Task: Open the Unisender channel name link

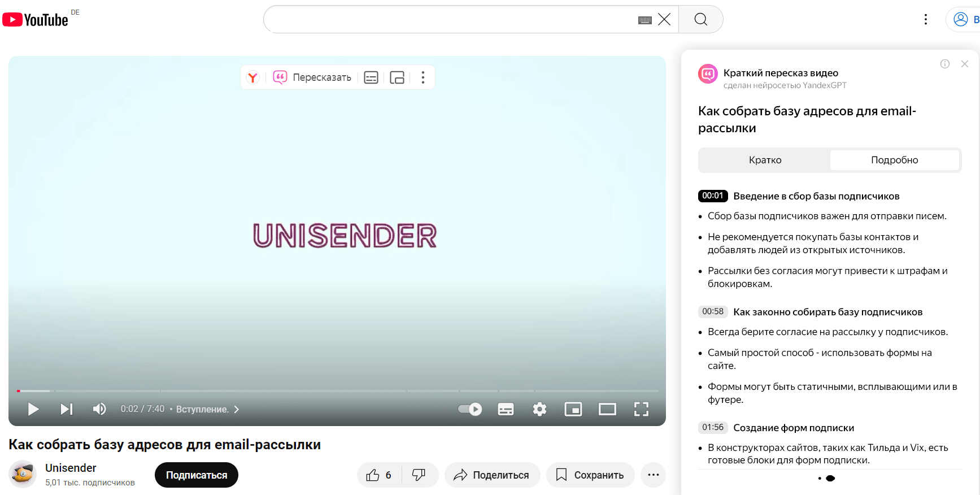Action: [71, 468]
